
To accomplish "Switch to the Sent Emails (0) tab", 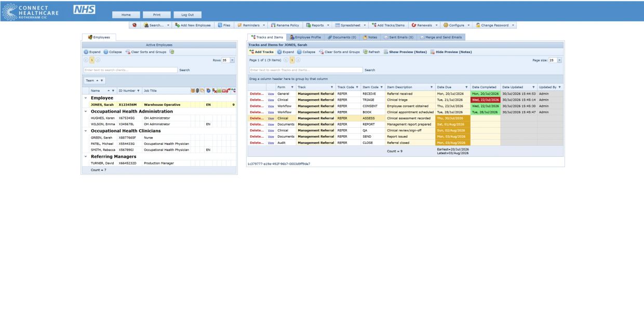I will (399, 37).
